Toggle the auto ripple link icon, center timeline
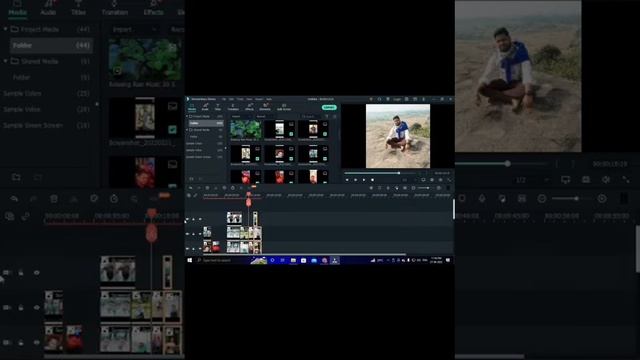This screenshot has width=640, height=360. pyautogui.click(x=195, y=195)
